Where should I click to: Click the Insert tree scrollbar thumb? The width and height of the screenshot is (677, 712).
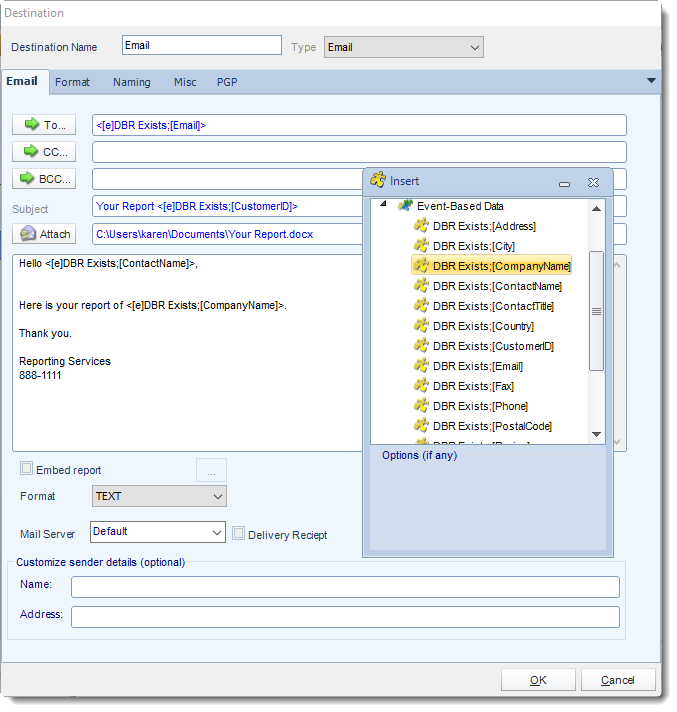click(597, 311)
